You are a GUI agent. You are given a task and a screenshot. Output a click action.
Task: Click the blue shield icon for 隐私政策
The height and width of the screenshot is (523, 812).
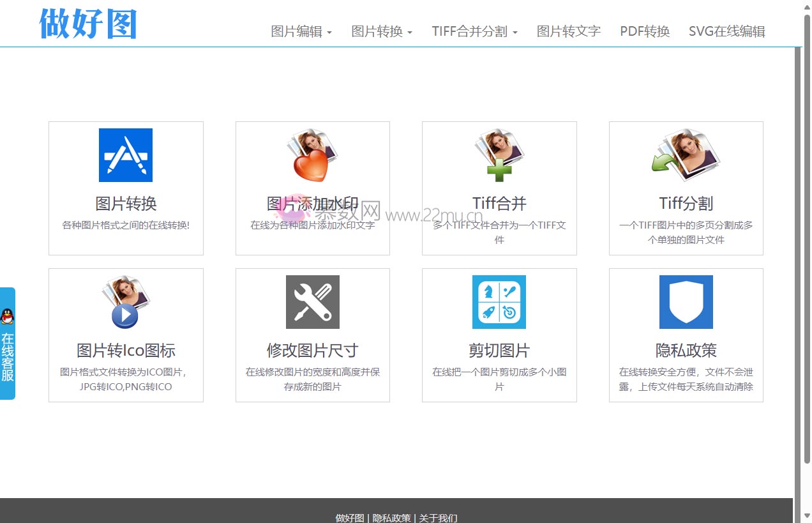686,302
